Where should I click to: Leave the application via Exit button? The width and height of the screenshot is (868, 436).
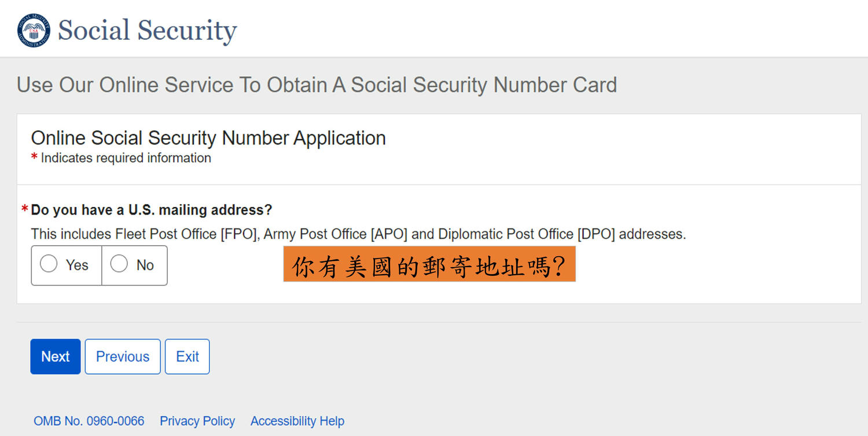187,356
